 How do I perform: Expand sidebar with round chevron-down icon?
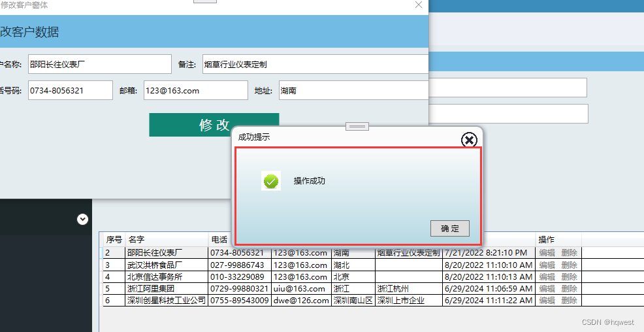pyautogui.click(x=82, y=220)
